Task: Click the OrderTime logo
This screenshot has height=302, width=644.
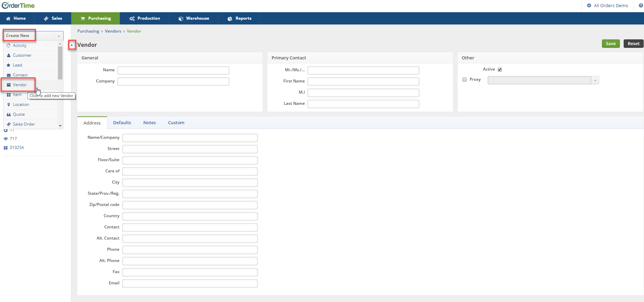Action: [x=18, y=6]
